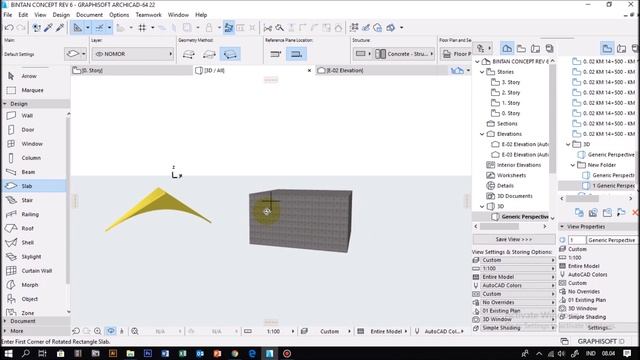Viewport: 640px width, 360px height.
Task: Switch to the 0. Story tab
Action: 131,71
